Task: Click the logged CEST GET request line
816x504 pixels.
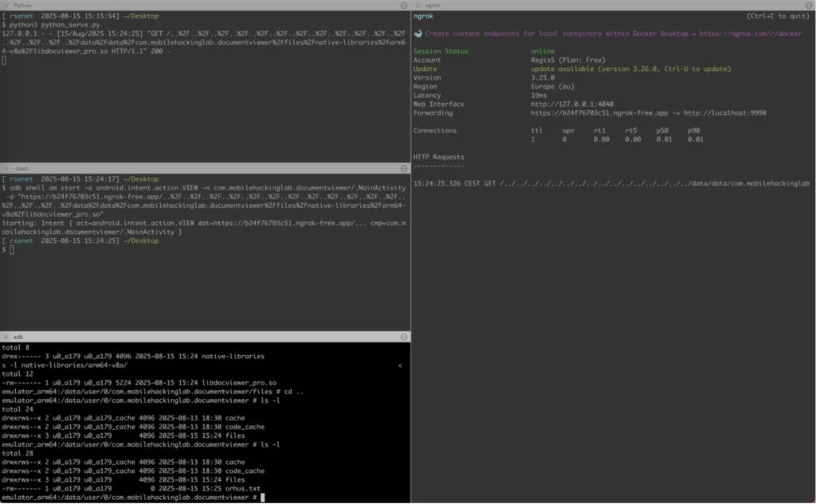Action: click(610, 183)
